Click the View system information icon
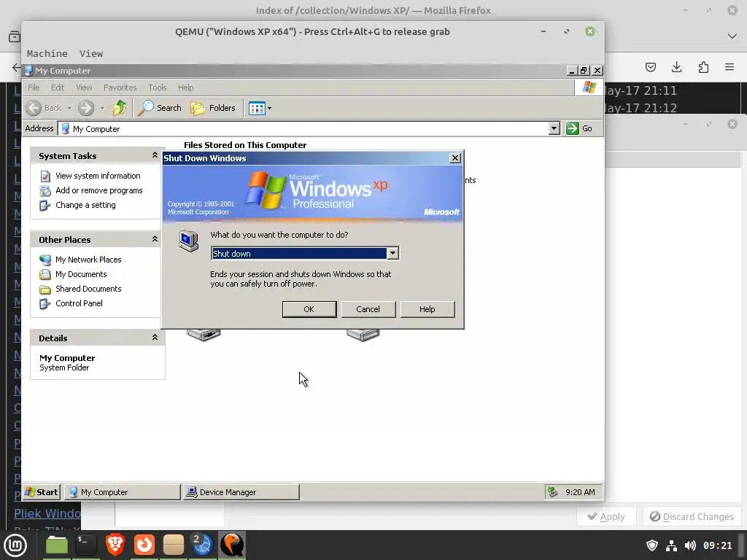The image size is (747, 560). 45,176
